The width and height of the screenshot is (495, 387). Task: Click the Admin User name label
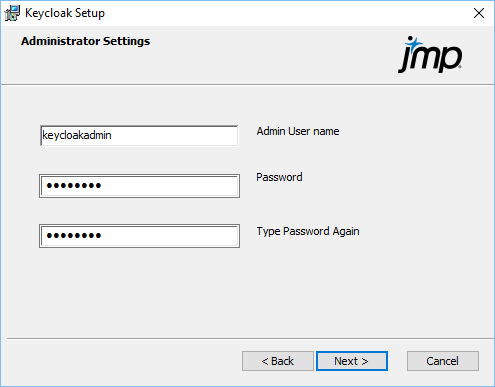(298, 131)
